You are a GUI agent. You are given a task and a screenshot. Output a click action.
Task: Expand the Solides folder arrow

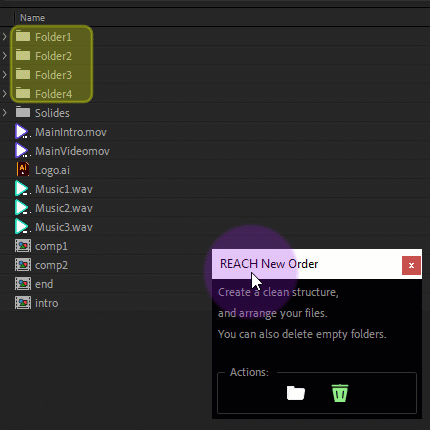[x=4, y=113]
